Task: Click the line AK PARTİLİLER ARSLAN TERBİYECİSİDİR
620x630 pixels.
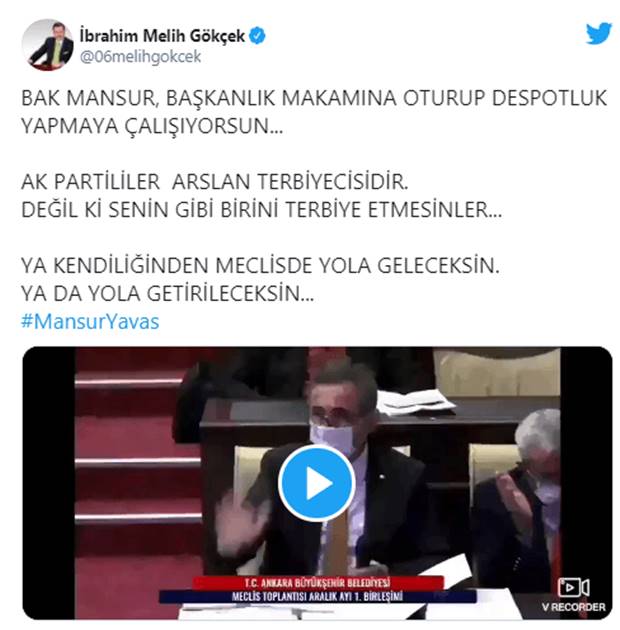Action: coord(215,182)
